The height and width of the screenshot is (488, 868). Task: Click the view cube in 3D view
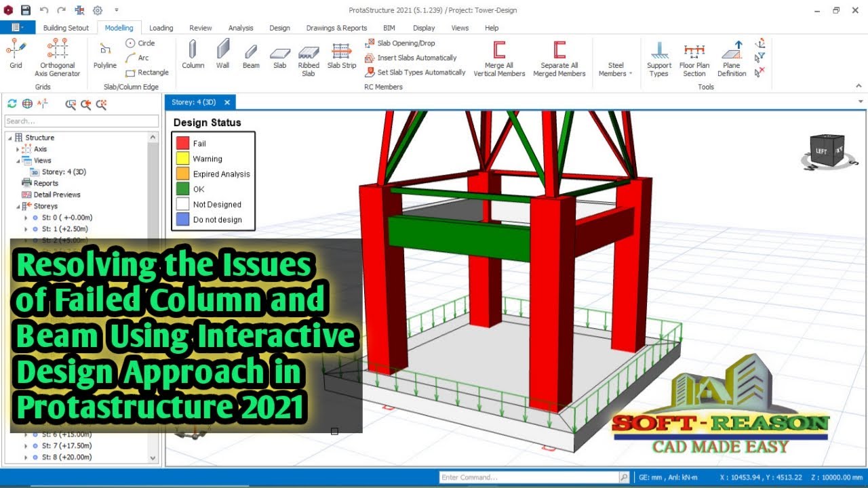point(827,150)
